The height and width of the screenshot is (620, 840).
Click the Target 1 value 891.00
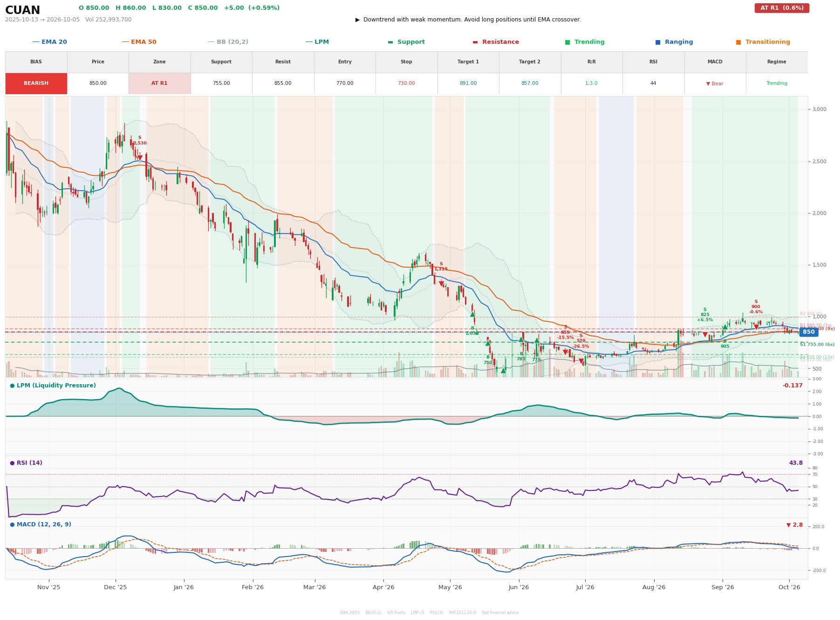click(x=468, y=83)
